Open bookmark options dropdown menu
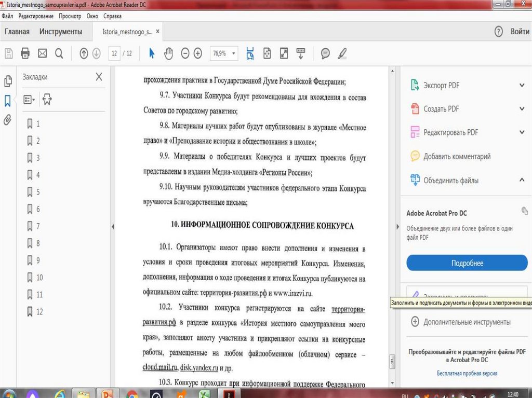Viewport: 532px width, 398px height. [x=30, y=100]
